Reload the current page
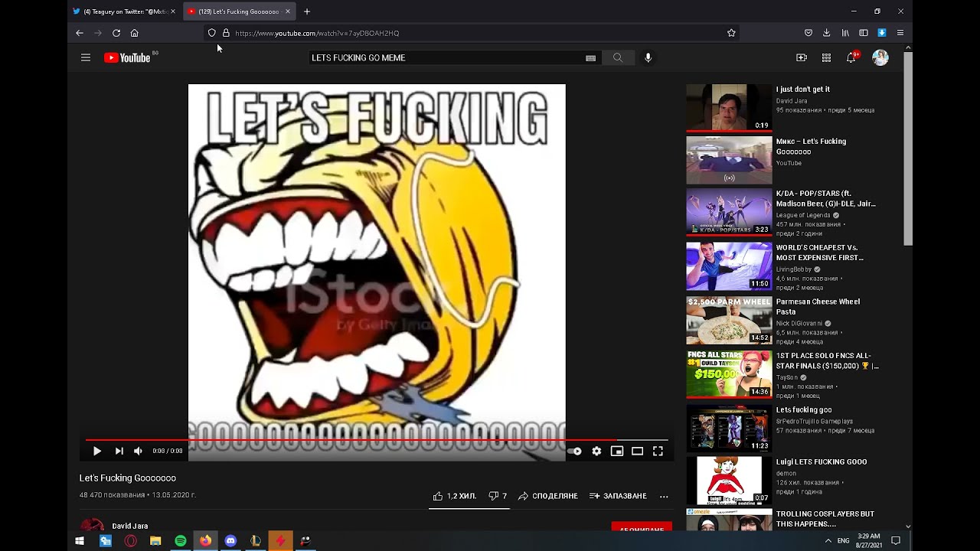 (116, 33)
